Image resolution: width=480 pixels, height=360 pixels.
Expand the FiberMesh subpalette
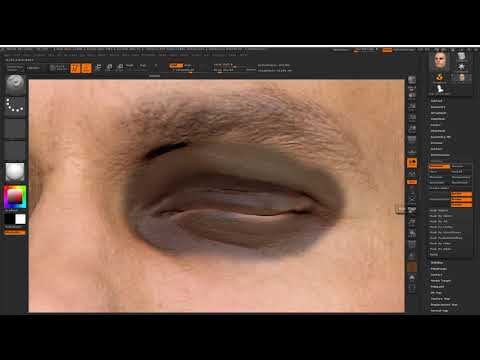coord(438,131)
